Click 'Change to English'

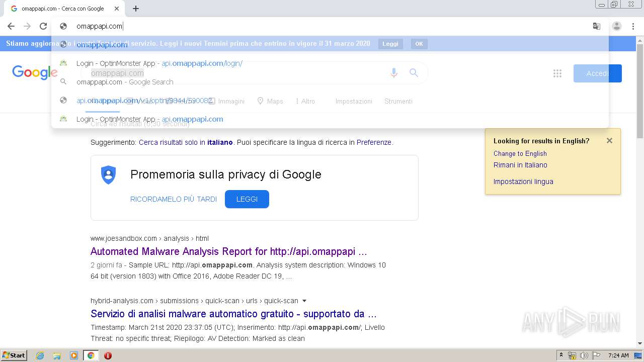coord(520,154)
